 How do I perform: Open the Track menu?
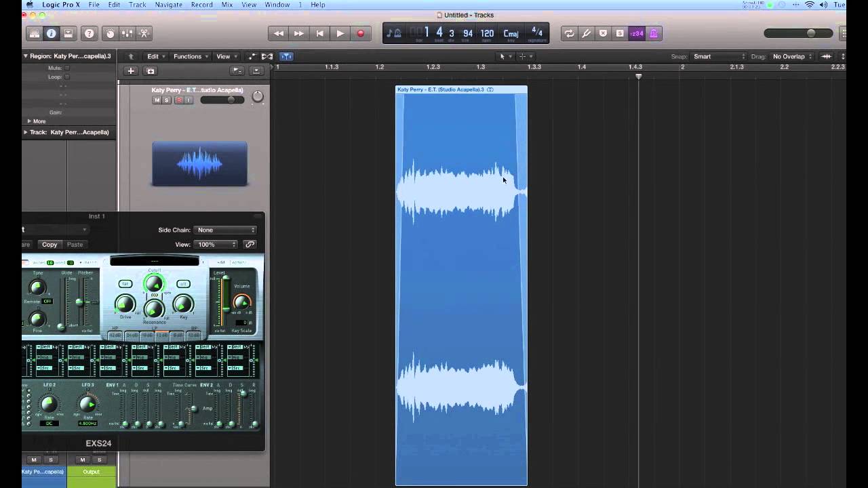[x=138, y=5]
